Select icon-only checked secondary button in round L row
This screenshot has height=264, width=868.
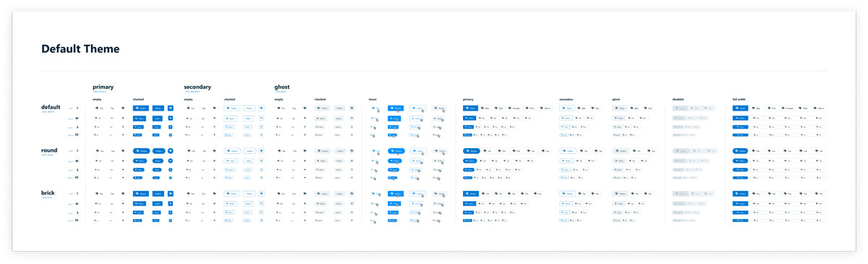tap(261, 151)
